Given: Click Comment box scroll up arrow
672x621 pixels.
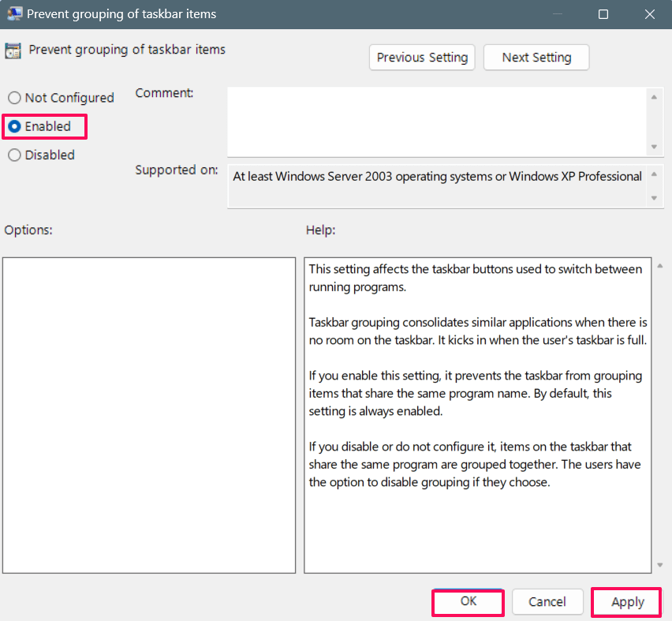Looking at the screenshot, I should click(x=654, y=97).
